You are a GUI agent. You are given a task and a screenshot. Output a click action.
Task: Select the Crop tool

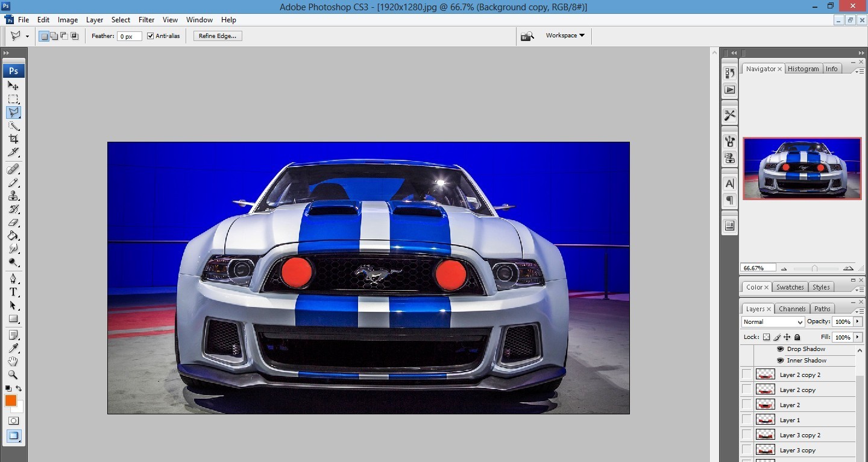pyautogui.click(x=13, y=139)
